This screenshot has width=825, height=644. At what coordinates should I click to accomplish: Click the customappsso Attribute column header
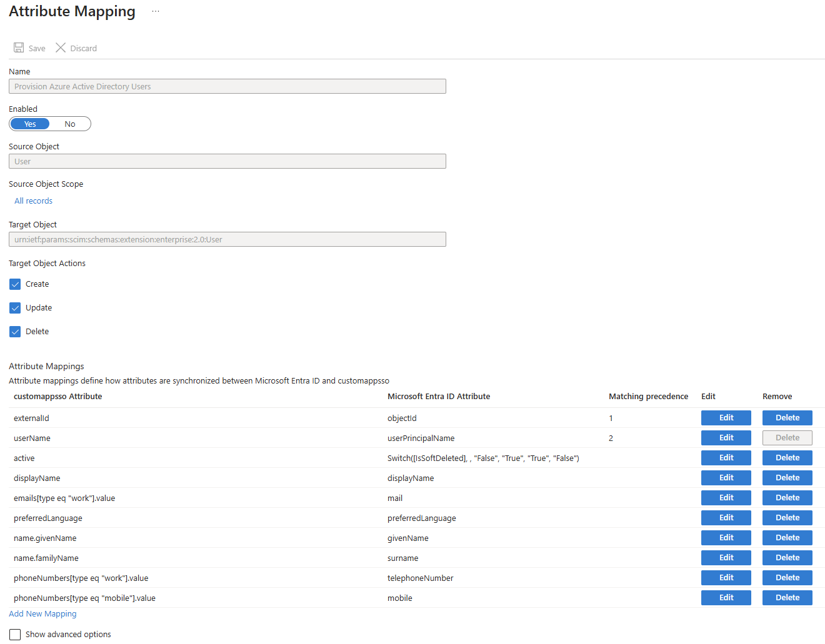click(57, 397)
